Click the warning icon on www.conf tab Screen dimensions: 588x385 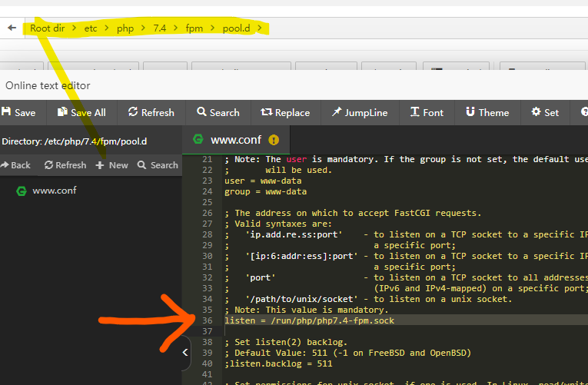coord(274,140)
